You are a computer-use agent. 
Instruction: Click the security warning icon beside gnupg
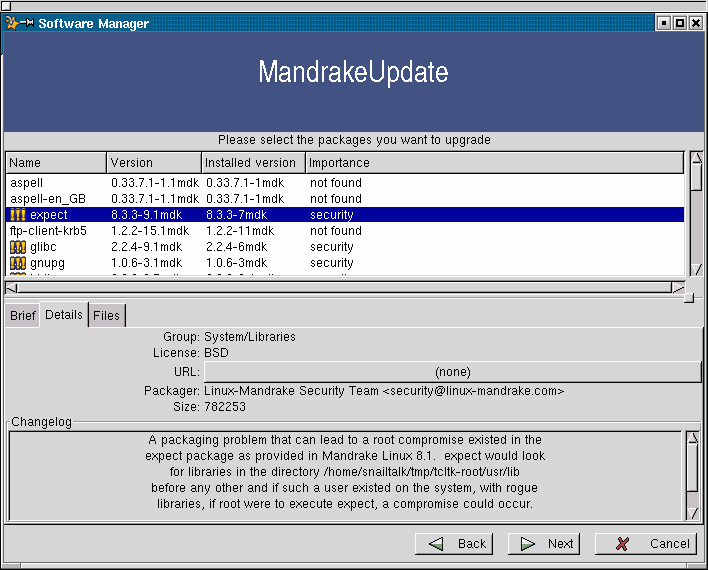point(18,263)
